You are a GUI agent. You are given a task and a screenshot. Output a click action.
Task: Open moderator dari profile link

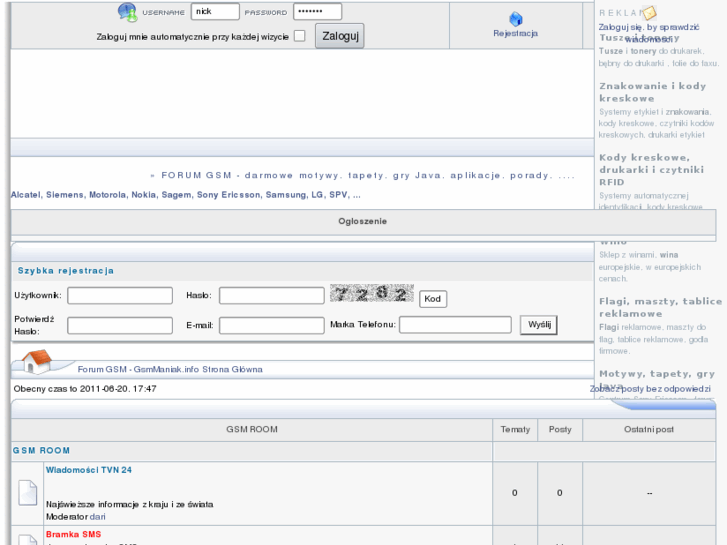point(97,517)
